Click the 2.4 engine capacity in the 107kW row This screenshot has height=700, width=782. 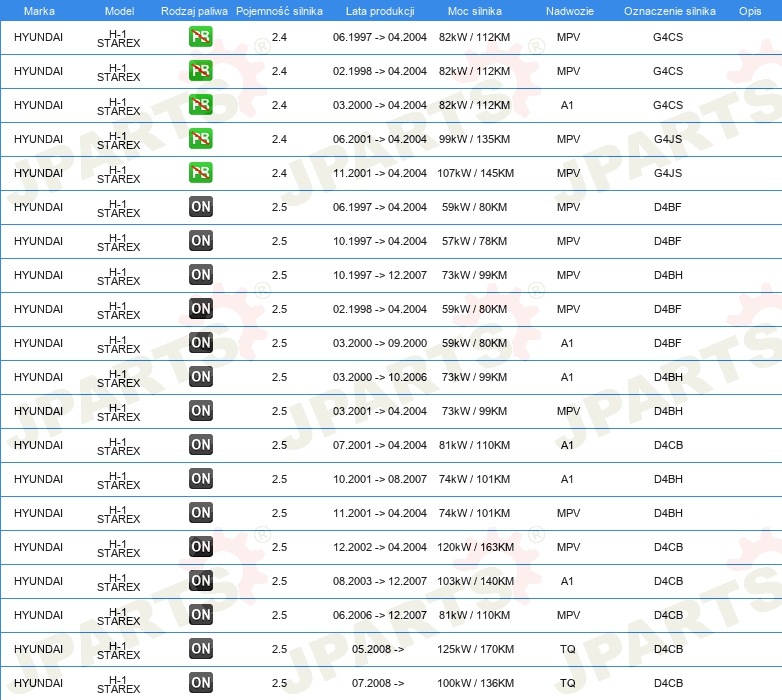pos(279,173)
